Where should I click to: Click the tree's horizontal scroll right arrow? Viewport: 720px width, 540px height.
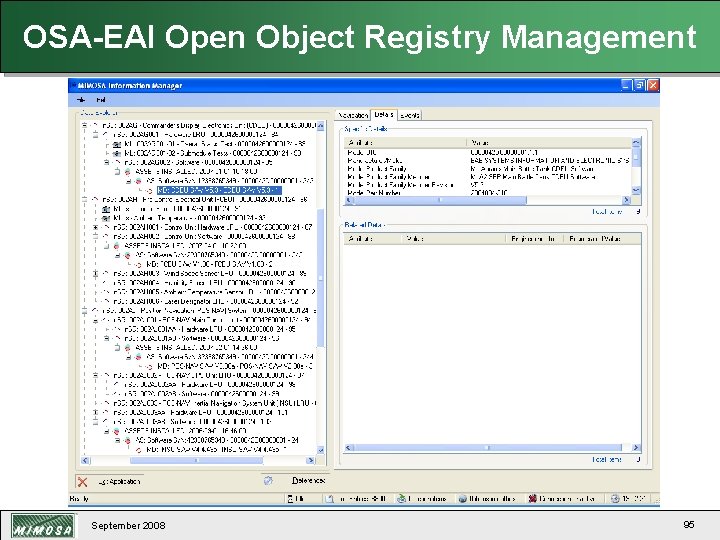[x=311, y=461]
